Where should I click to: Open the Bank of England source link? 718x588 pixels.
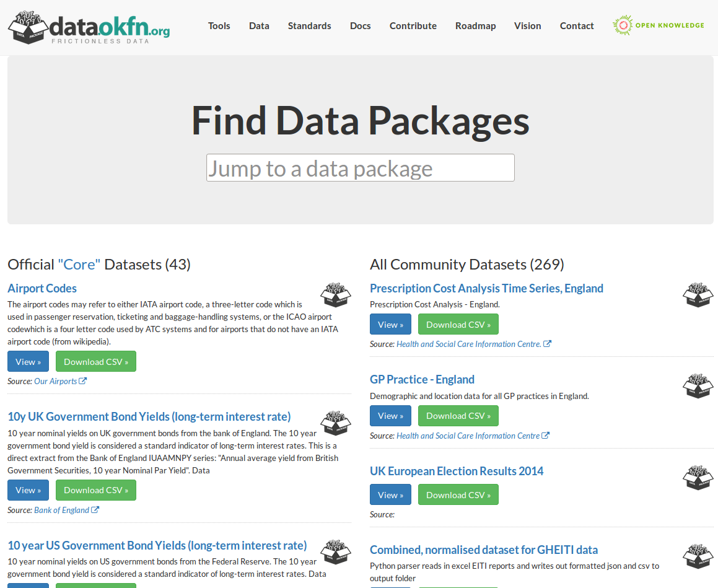coord(63,509)
